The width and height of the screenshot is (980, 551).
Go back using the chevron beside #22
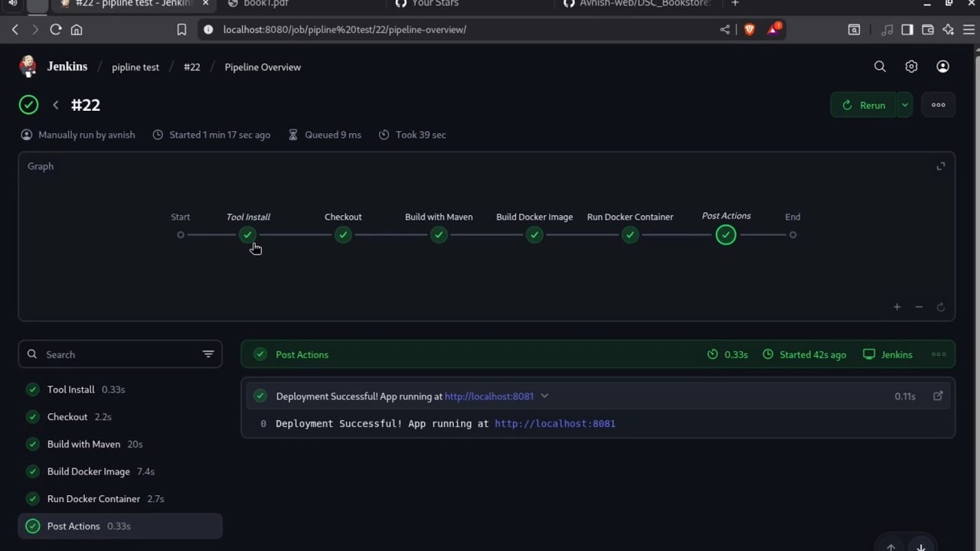55,105
